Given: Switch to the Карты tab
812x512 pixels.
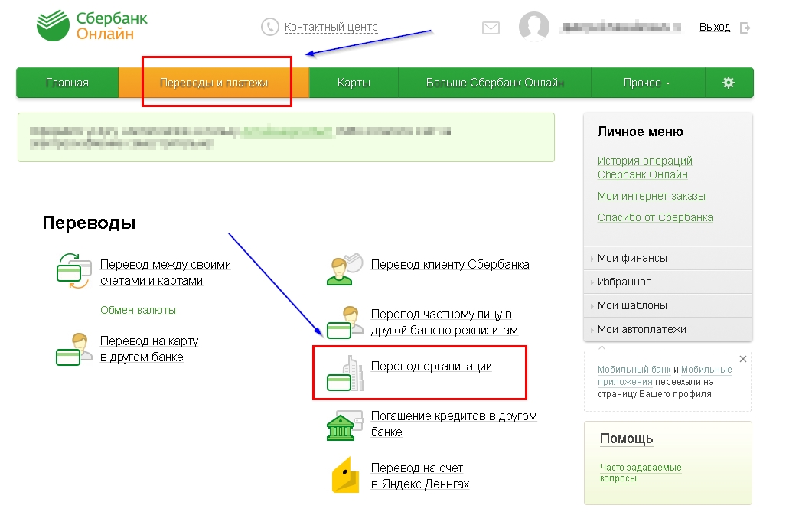Looking at the screenshot, I should [354, 83].
